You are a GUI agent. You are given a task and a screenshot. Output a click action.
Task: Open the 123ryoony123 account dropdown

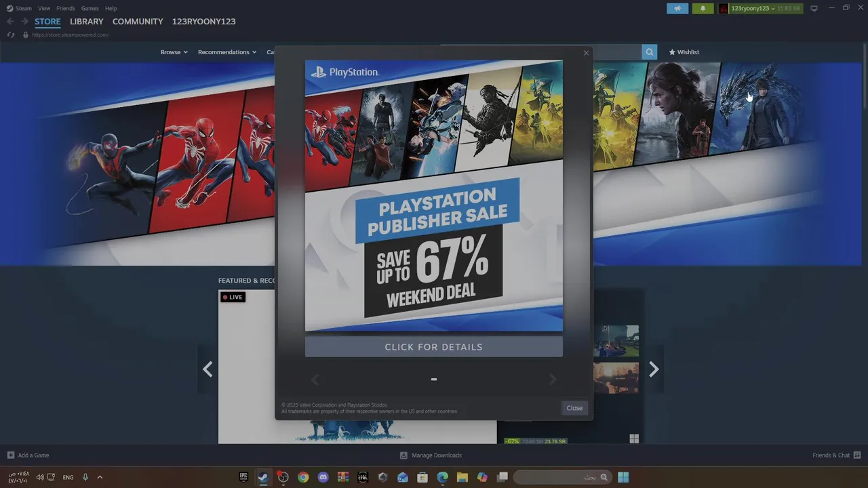[753, 8]
